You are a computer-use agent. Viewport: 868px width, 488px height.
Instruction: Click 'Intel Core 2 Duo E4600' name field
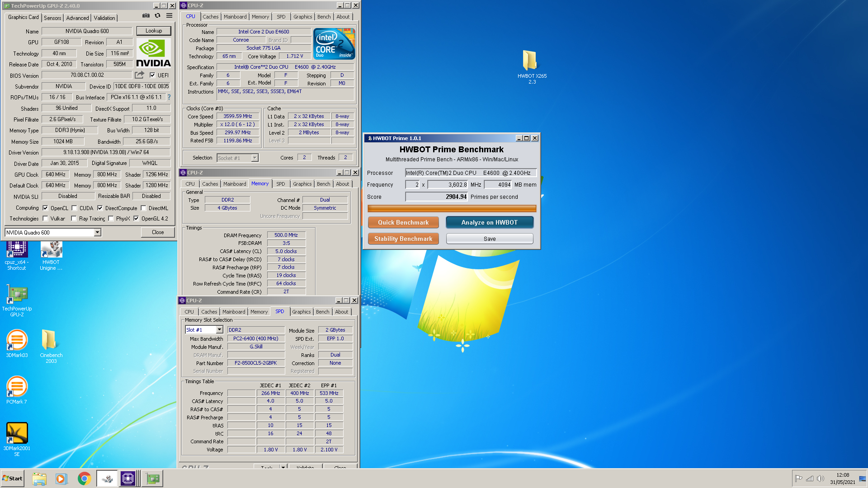tap(264, 32)
